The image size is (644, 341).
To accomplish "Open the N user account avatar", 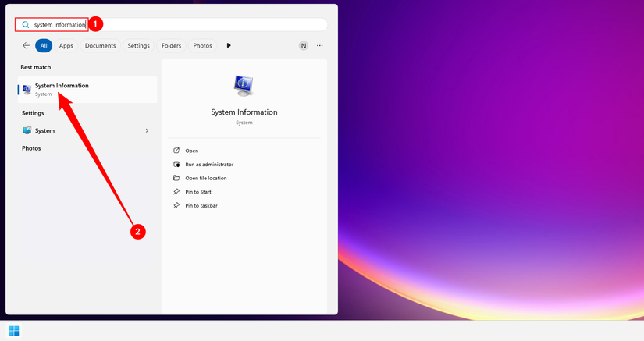I will (x=303, y=45).
